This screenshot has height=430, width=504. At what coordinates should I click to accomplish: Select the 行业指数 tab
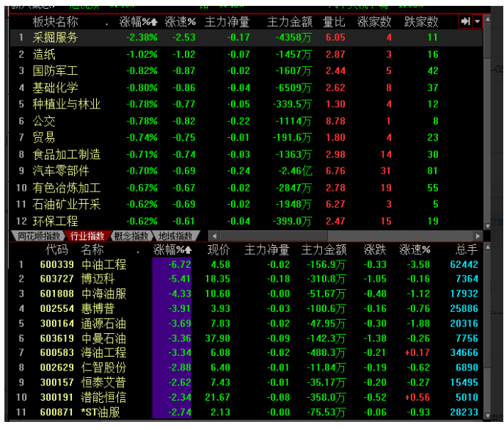87,236
